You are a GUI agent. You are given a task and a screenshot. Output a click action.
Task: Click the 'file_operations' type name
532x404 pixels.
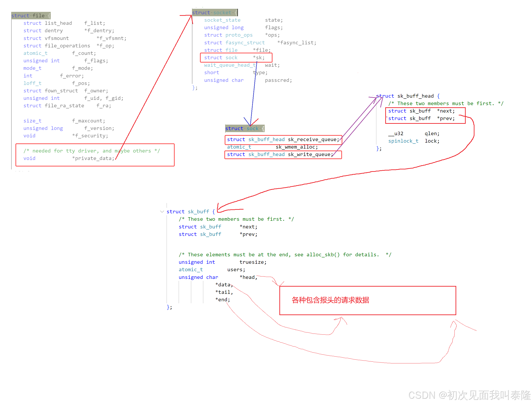[67, 46]
